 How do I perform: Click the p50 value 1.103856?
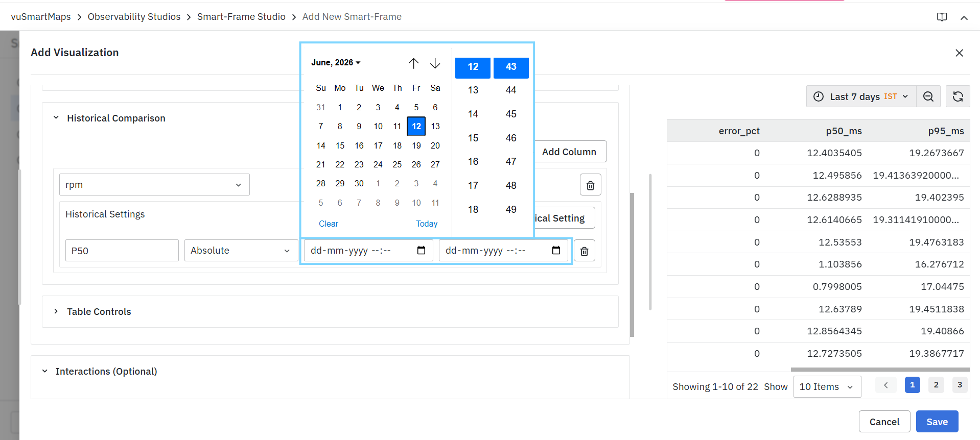point(840,264)
